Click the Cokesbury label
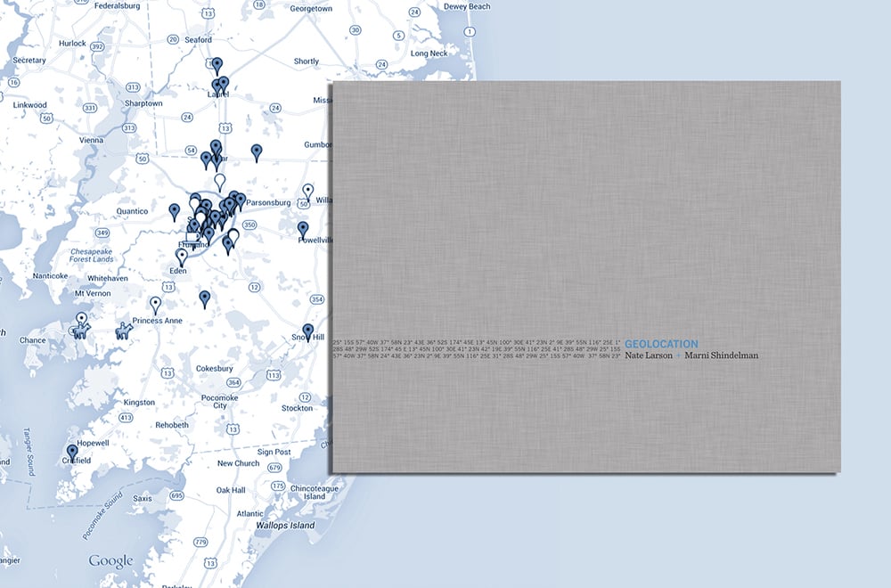This screenshot has width=891, height=588. click(x=214, y=369)
